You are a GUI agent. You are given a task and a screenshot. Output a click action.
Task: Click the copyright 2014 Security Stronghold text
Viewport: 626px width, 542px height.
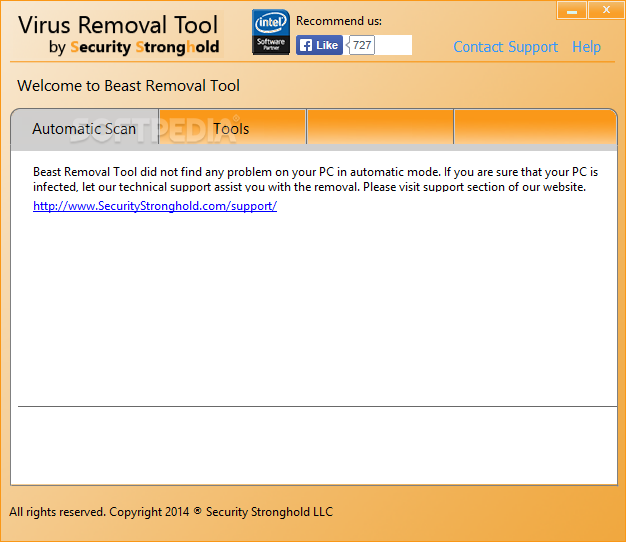point(171,512)
